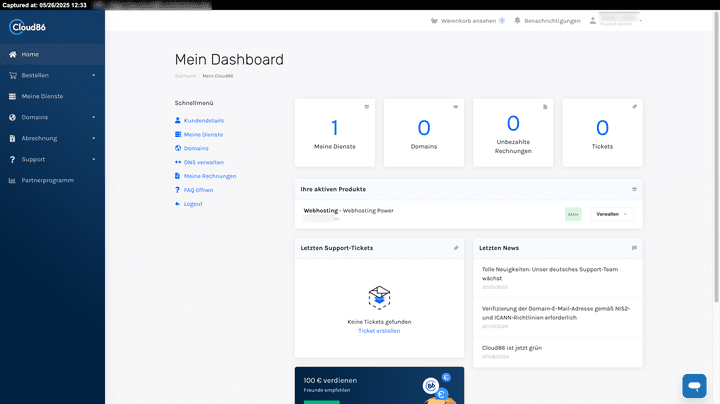
Task: Click the Meine Rechnungen document icon
Action: click(178, 176)
